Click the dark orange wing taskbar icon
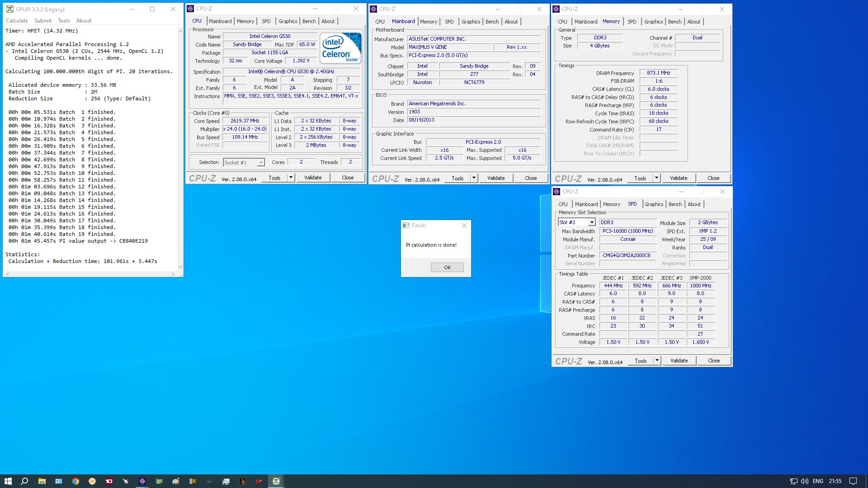This screenshot has height=488, width=868. coord(243,481)
